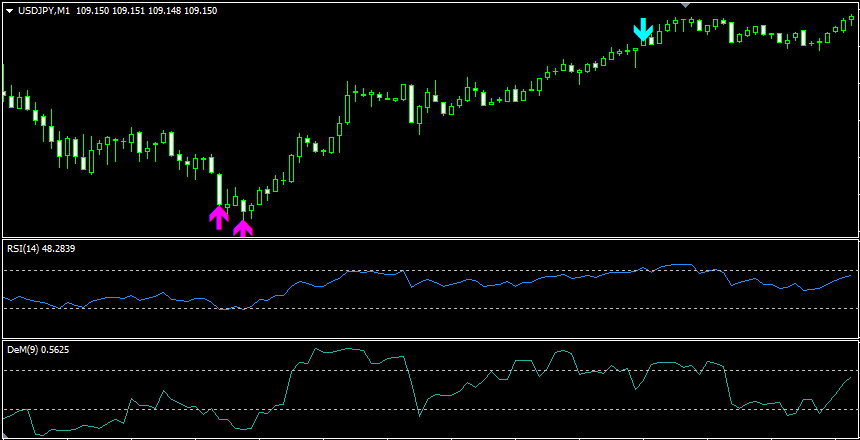Click the RSI(14) 48.2839 indicator label
The image size is (860, 440).
(41, 249)
